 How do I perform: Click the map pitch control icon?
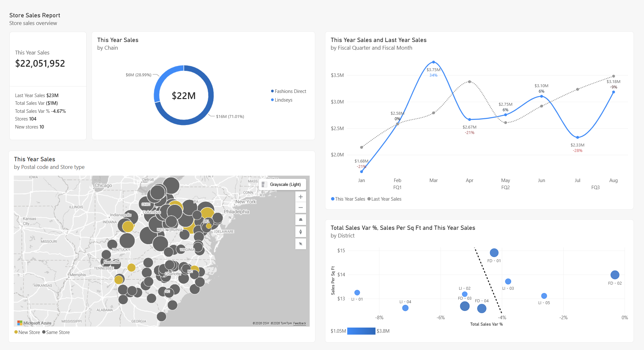(301, 220)
